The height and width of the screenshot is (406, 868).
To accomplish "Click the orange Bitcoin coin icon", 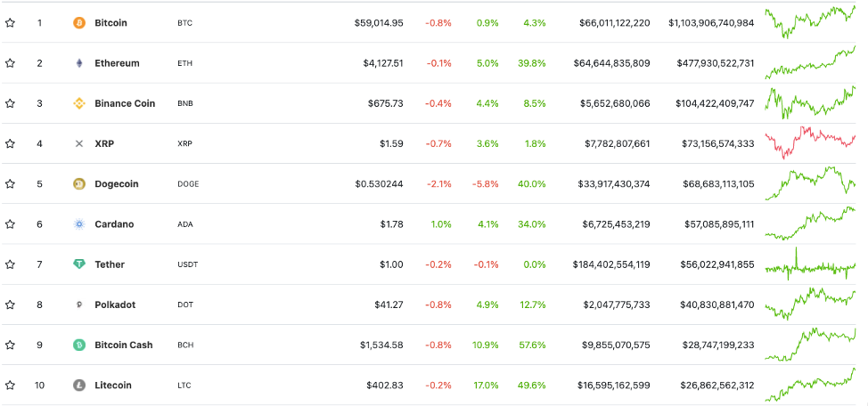I will pyautogui.click(x=79, y=22).
